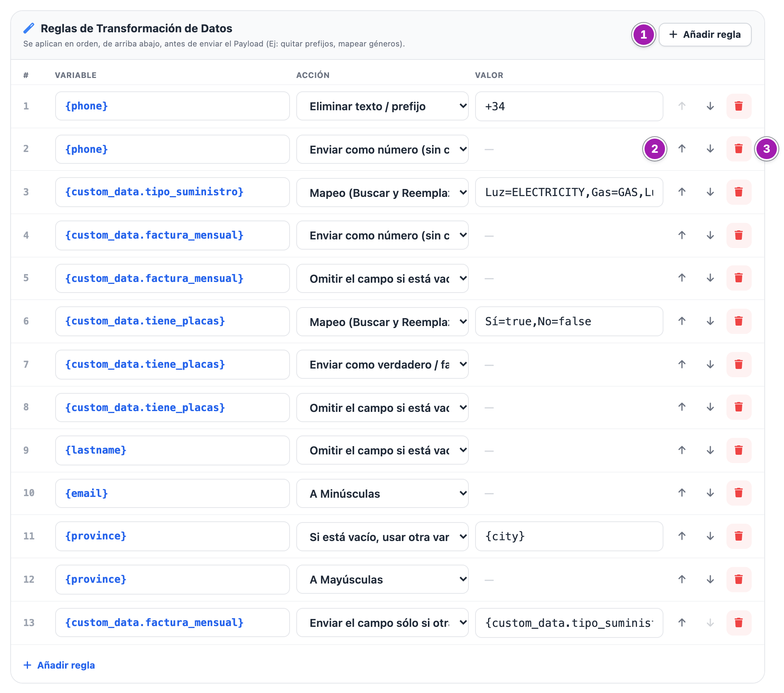This screenshot has width=784, height=693.
Task: Open rule 5 'Omitir el campo' dropdown
Action: [x=382, y=278]
